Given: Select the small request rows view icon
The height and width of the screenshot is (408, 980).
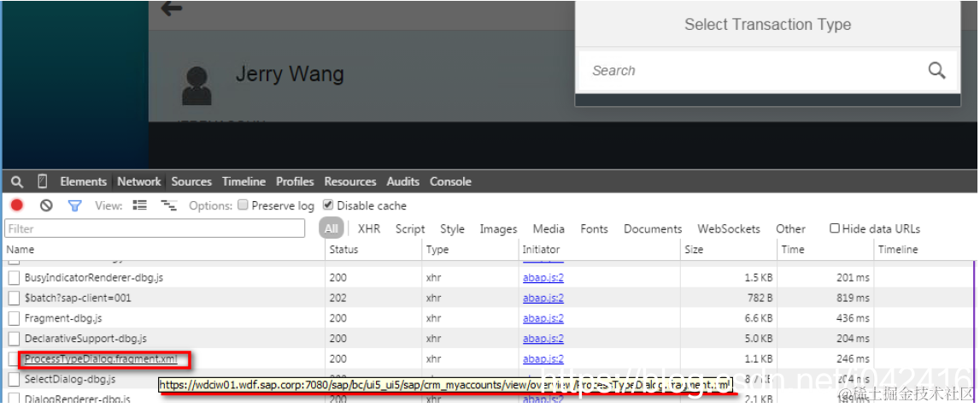Looking at the screenshot, I should coord(169,205).
